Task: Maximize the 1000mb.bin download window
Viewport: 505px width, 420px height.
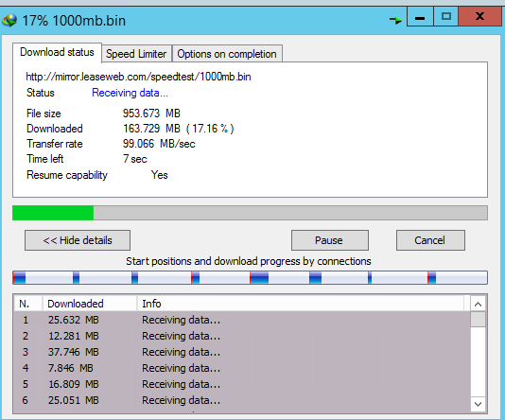Action: 445,17
